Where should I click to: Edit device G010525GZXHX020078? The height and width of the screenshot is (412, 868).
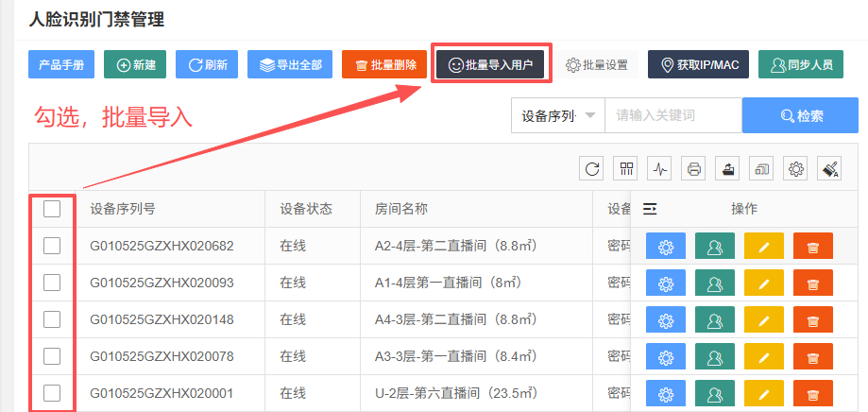[x=764, y=356]
